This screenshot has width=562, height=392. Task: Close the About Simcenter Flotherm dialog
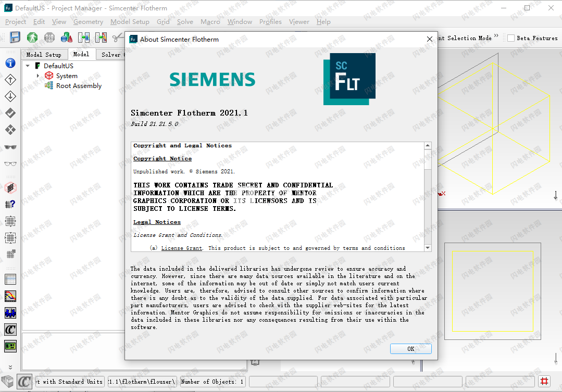click(x=429, y=39)
